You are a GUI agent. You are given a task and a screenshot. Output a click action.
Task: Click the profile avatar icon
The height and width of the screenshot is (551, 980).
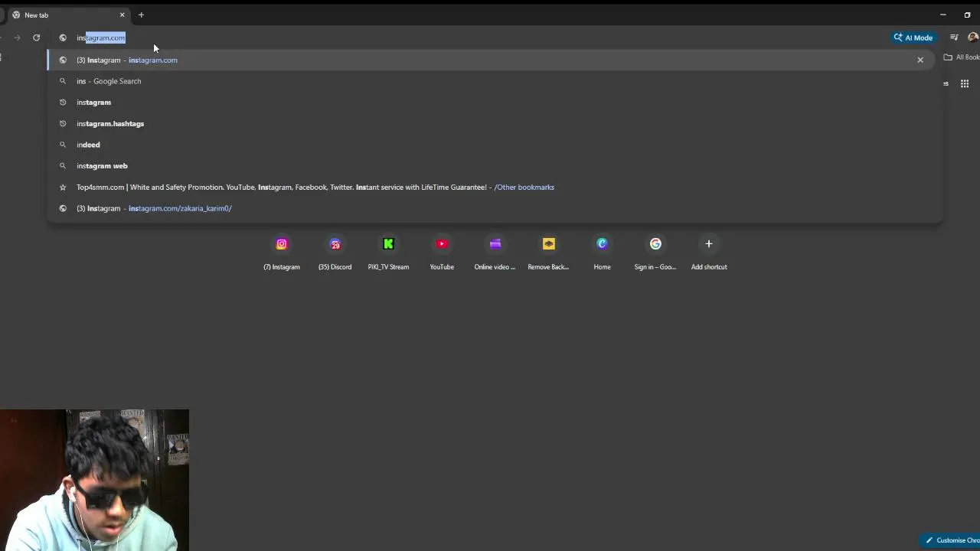tap(973, 37)
